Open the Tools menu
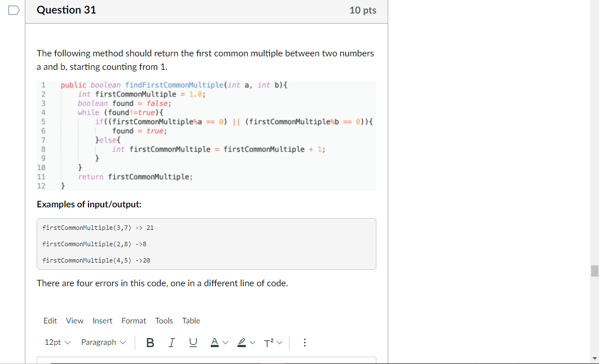The width and height of the screenshot is (599, 364). coord(164,321)
